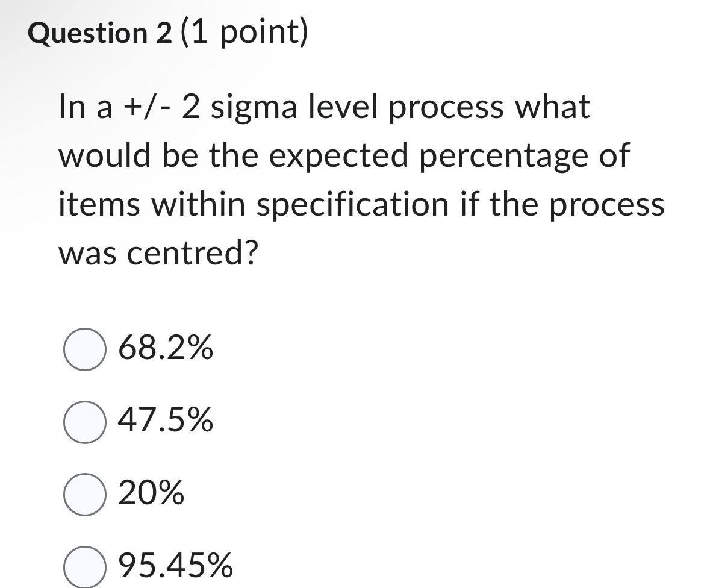Click the word "level" in the question

(x=343, y=107)
